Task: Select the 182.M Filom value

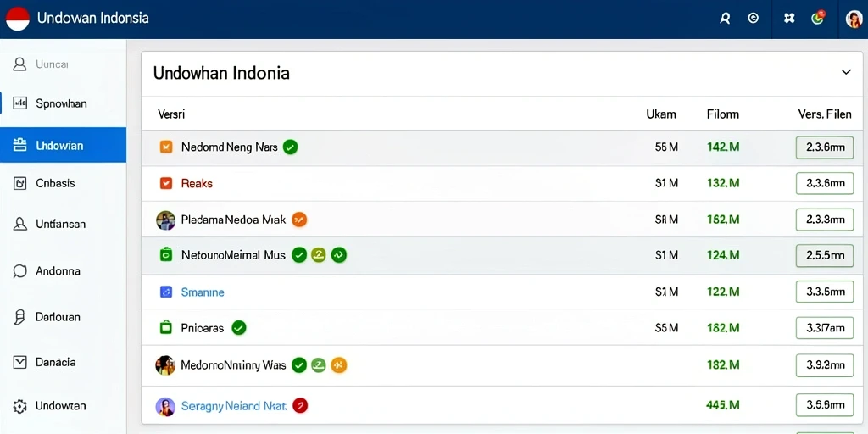Action: pyautogui.click(x=723, y=328)
